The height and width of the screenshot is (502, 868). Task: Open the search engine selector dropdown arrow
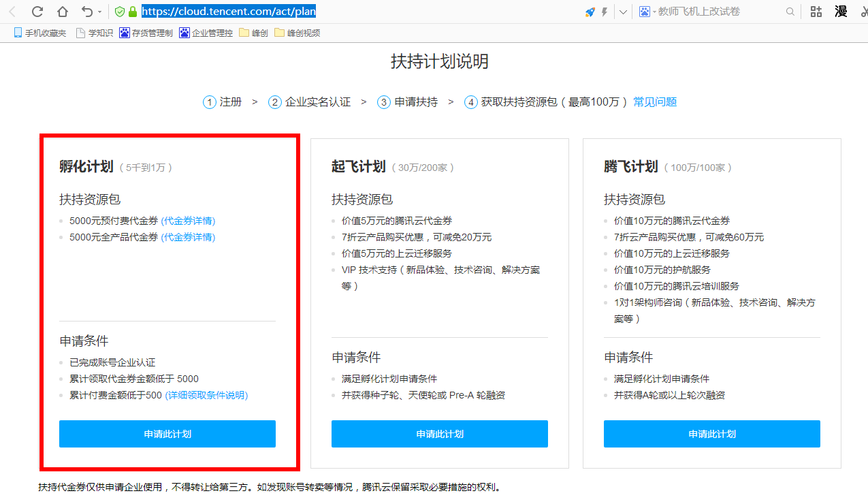(654, 12)
